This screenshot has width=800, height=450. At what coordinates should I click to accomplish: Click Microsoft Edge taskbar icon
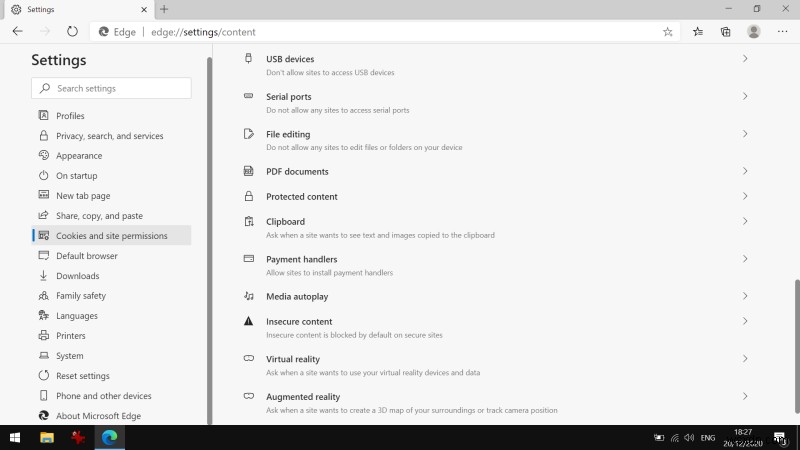pyautogui.click(x=109, y=438)
